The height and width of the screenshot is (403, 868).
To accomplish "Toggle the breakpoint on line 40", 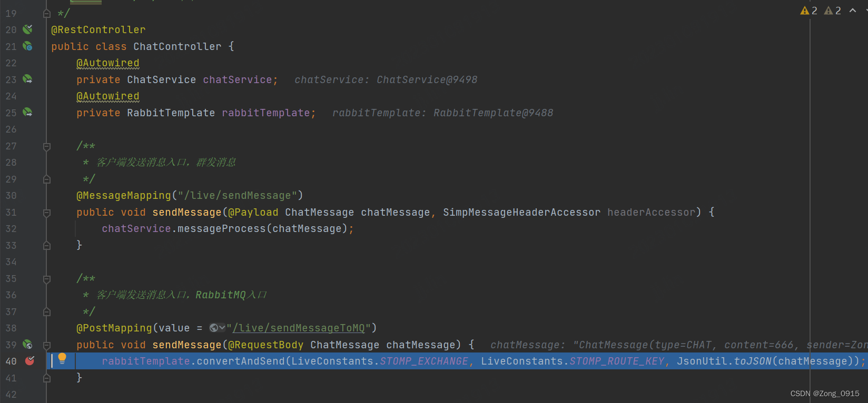I will pos(29,361).
